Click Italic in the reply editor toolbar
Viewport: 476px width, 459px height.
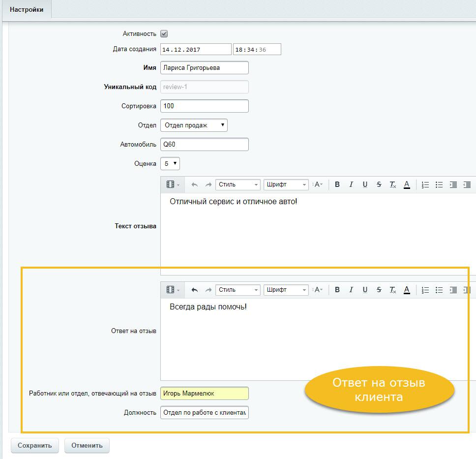pos(351,290)
